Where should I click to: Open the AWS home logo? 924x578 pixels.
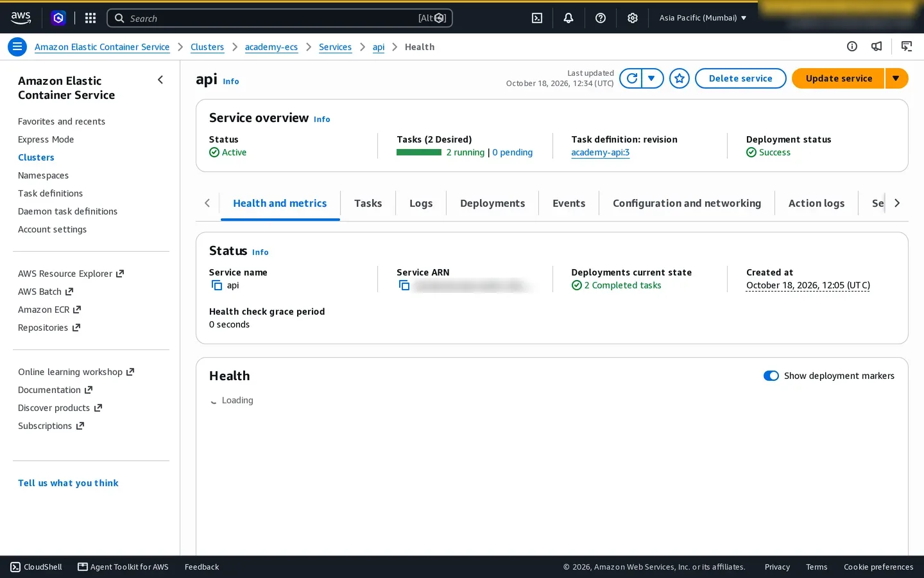tap(21, 18)
